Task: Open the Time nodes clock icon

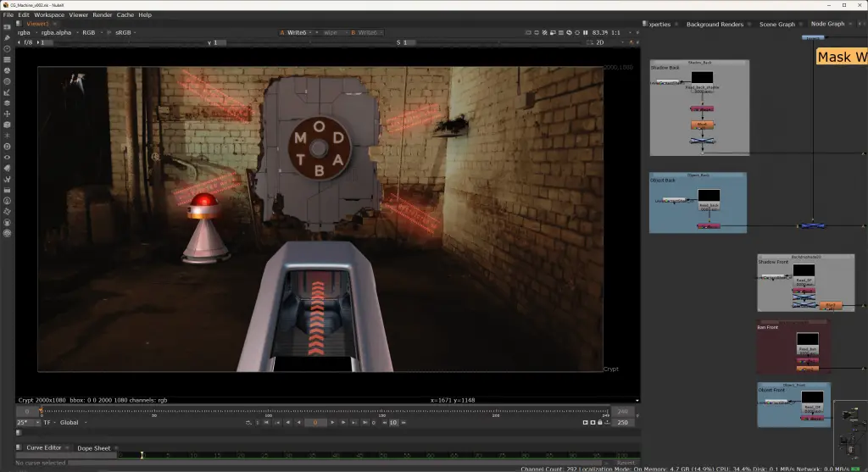Action: click(x=7, y=48)
